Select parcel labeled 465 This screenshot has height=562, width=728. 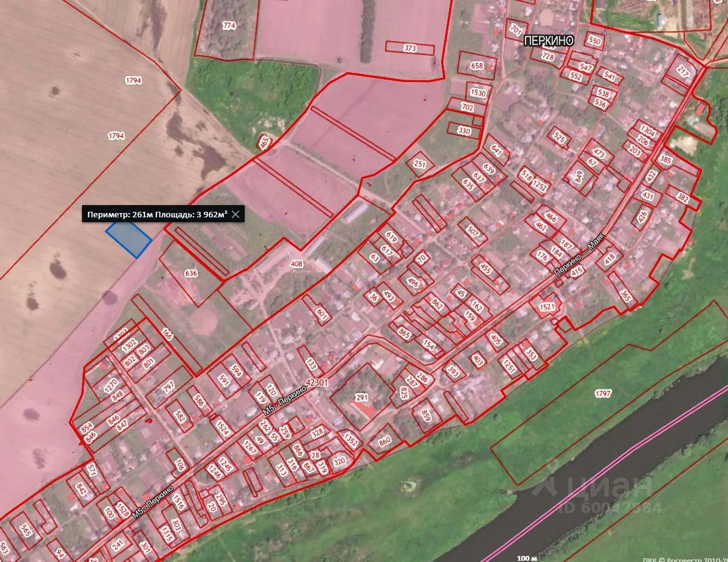264,143
